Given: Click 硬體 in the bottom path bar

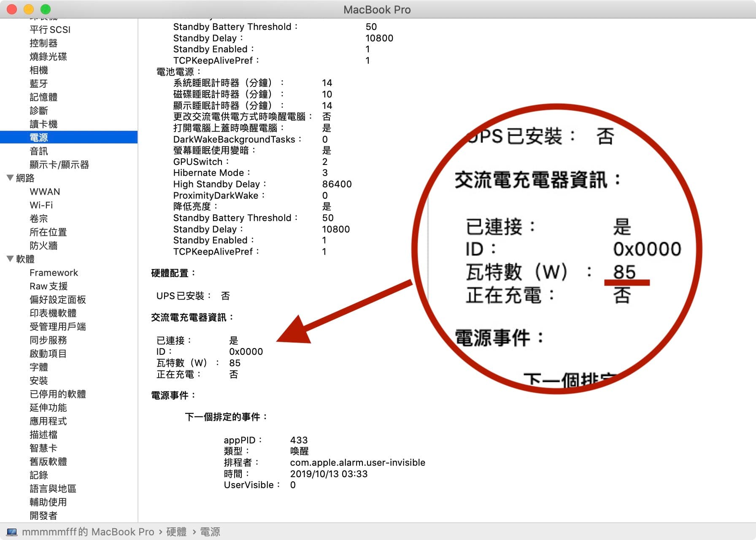Looking at the screenshot, I should click(176, 532).
